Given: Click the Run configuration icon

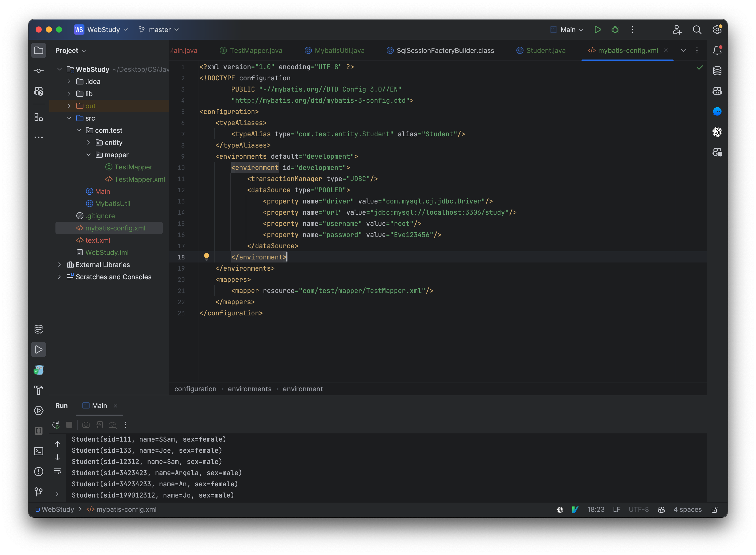Looking at the screenshot, I should point(554,29).
